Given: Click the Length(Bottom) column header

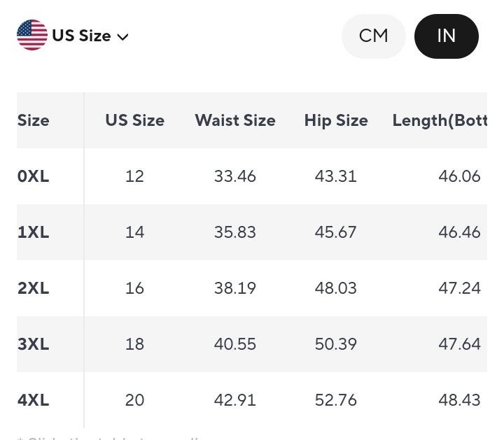Looking at the screenshot, I should [440, 121].
